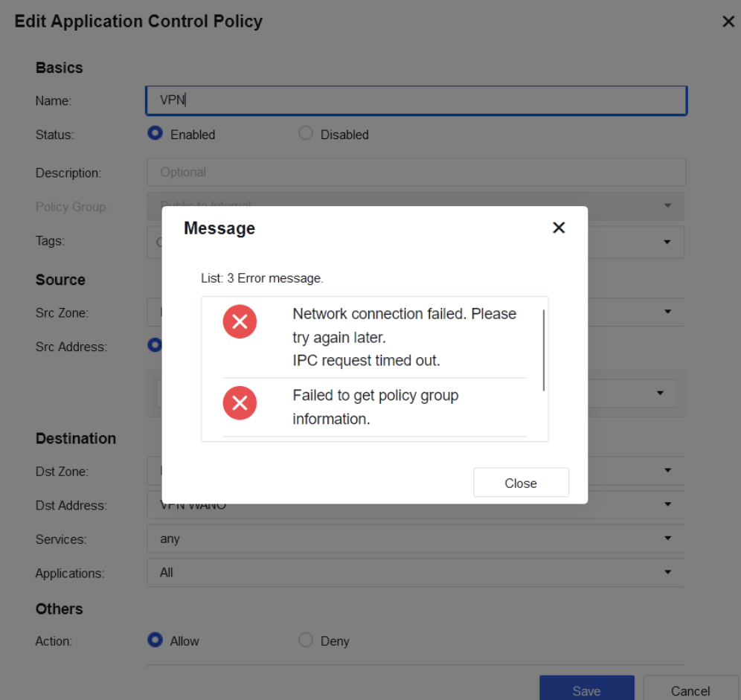
Task: Choose the Deny action radio button
Action: point(305,640)
